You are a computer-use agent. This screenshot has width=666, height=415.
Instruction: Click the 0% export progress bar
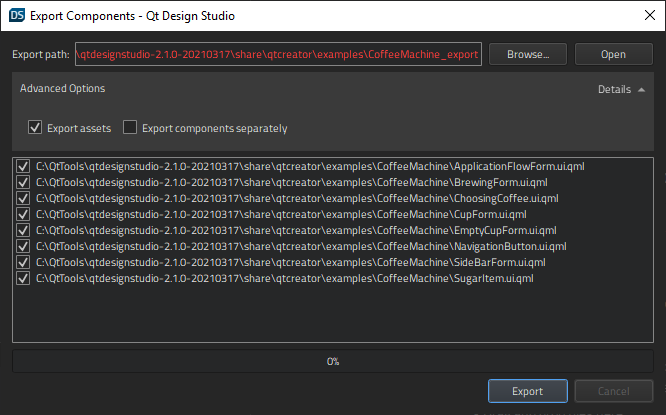tap(333, 361)
